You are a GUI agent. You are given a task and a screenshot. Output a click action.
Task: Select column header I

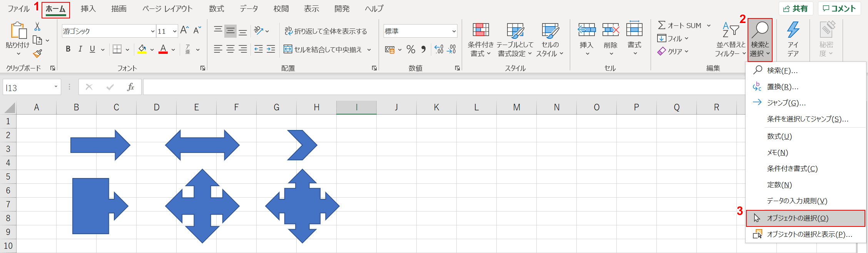click(356, 107)
